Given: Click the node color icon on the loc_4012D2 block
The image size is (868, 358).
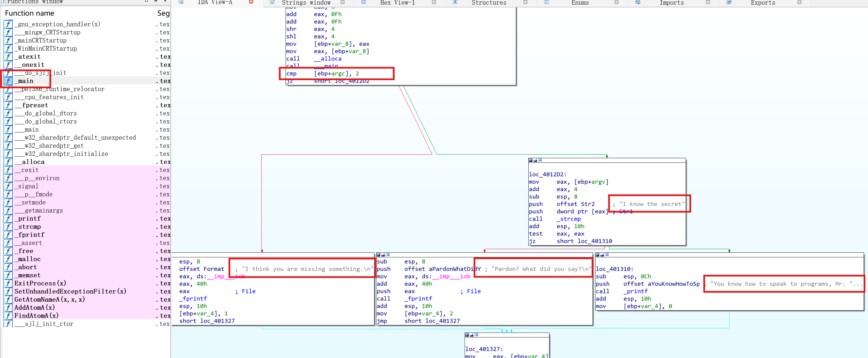Looking at the screenshot, I should coord(531,160).
